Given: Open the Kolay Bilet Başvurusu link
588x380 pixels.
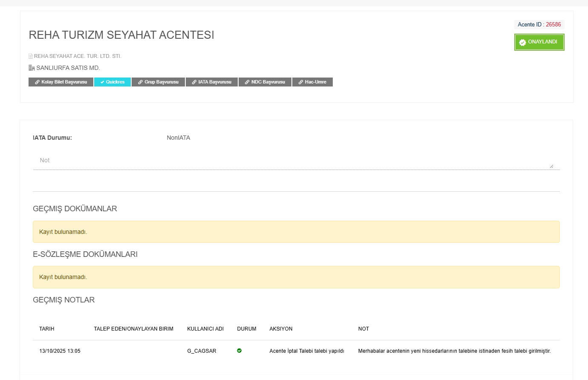Looking at the screenshot, I should [x=61, y=82].
